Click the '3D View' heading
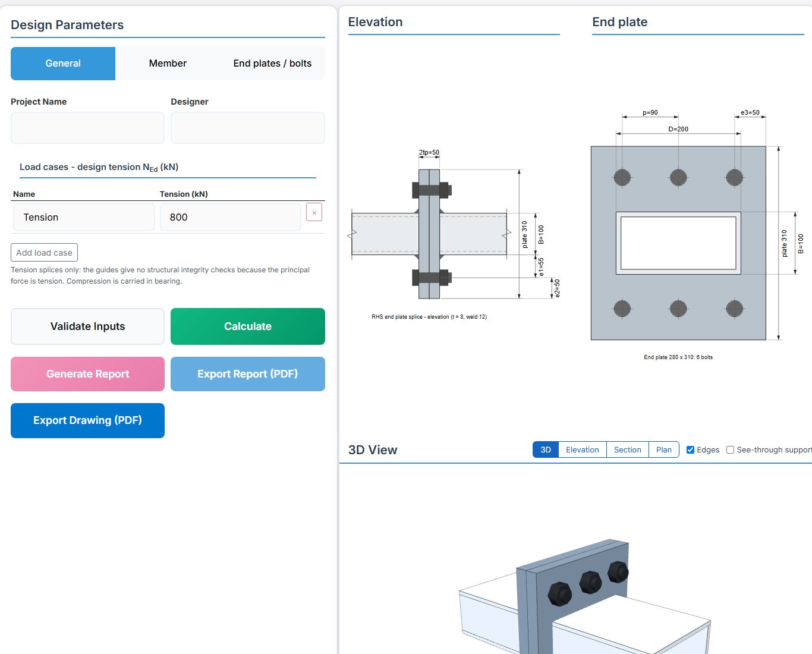812x654 pixels. coord(373,450)
